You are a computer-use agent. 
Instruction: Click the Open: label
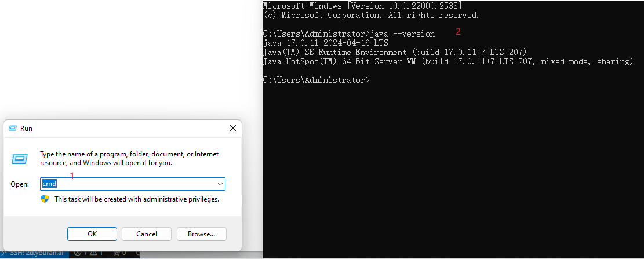pos(20,184)
